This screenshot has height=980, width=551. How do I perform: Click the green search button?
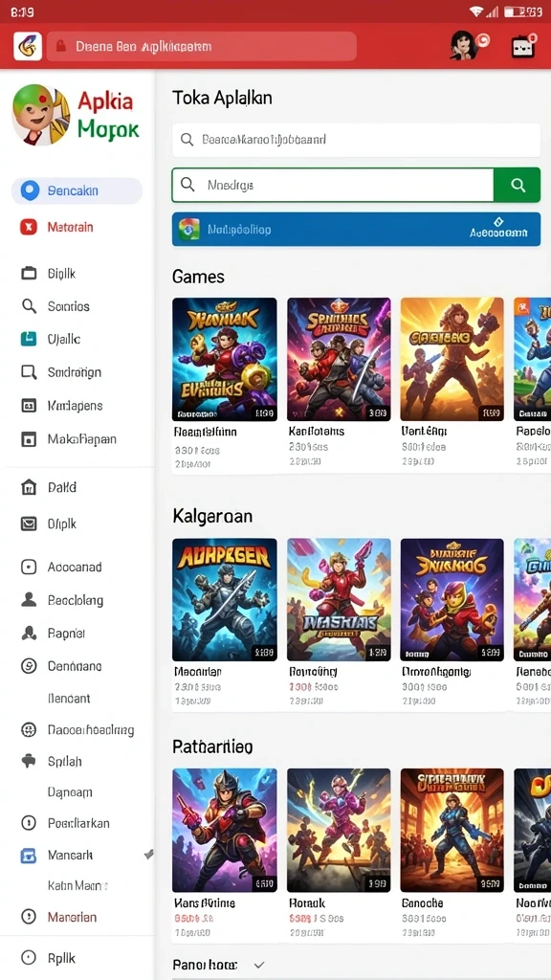tap(517, 185)
